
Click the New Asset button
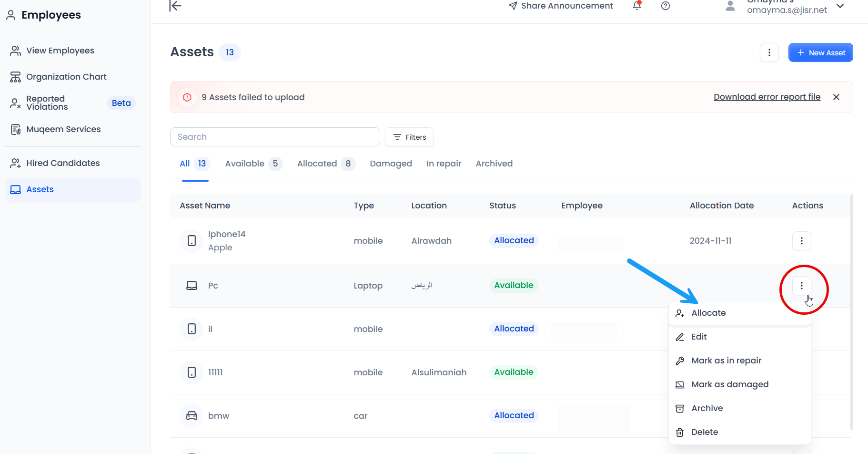click(820, 52)
